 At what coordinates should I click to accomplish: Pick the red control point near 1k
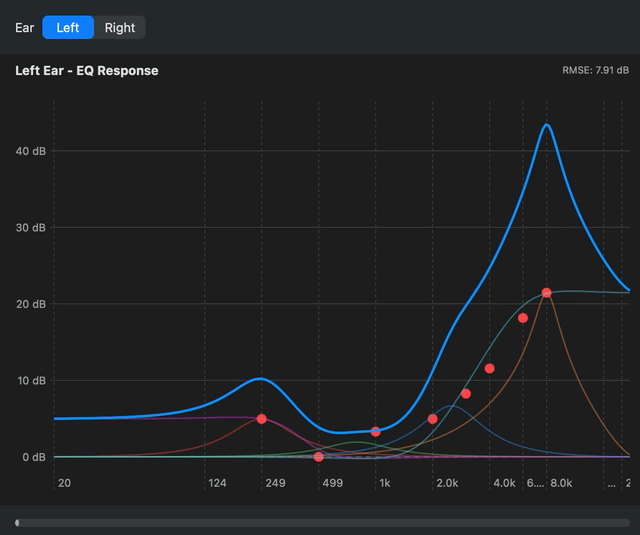376,431
